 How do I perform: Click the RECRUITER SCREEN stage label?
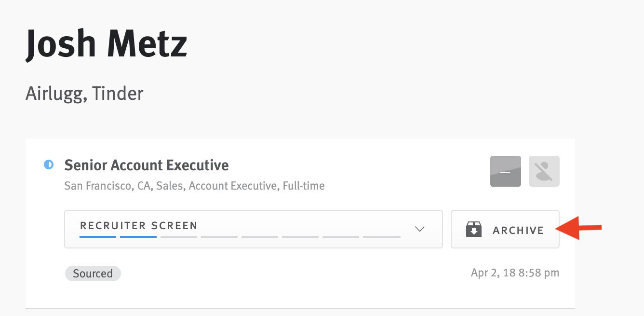point(138,225)
